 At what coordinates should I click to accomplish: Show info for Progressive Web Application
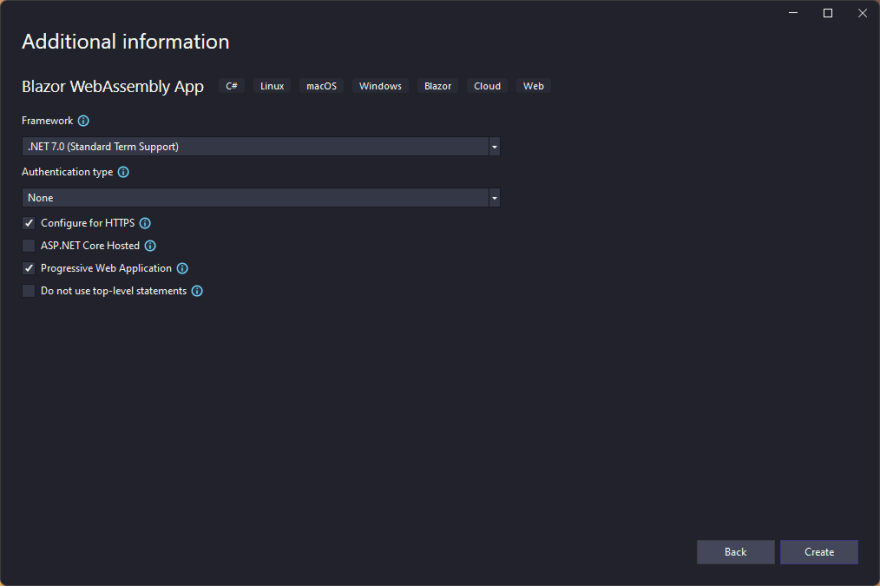[x=182, y=268]
